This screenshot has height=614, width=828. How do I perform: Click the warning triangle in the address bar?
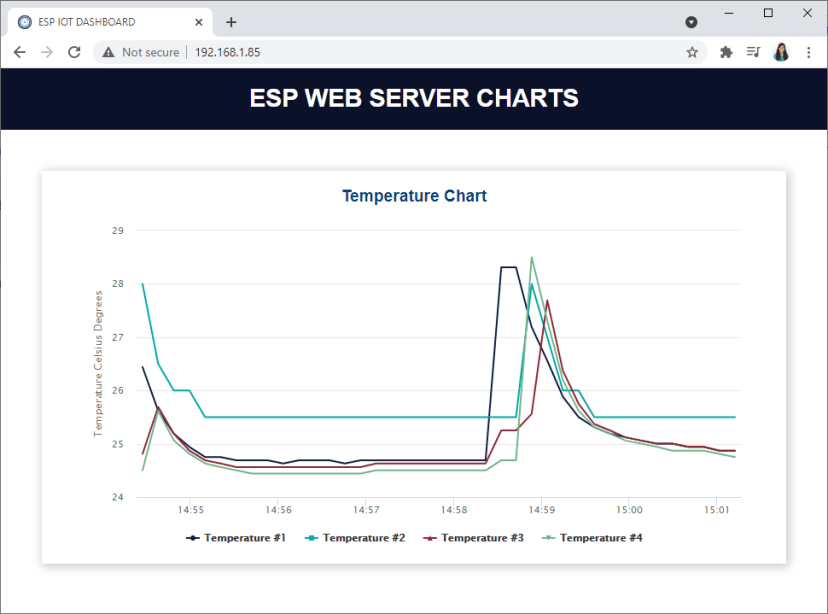click(107, 51)
